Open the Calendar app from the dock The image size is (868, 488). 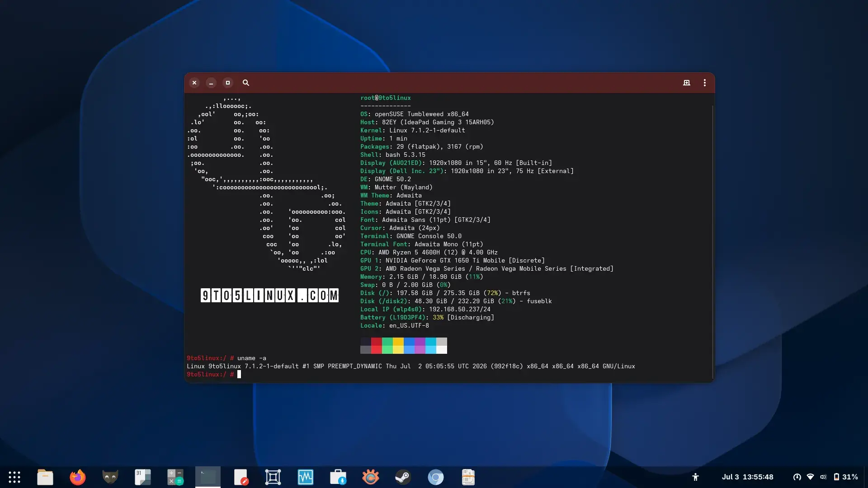(x=143, y=477)
